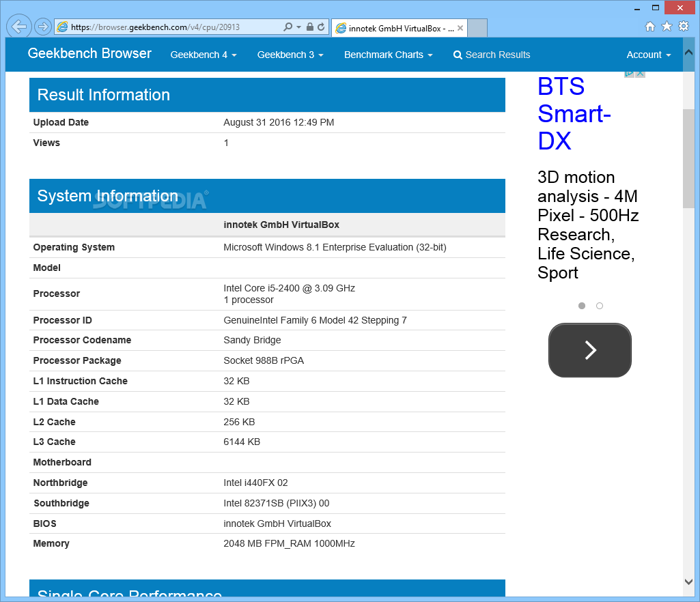
Task: Go forward with the browser forward arrow
Action: (x=43, y=27)
